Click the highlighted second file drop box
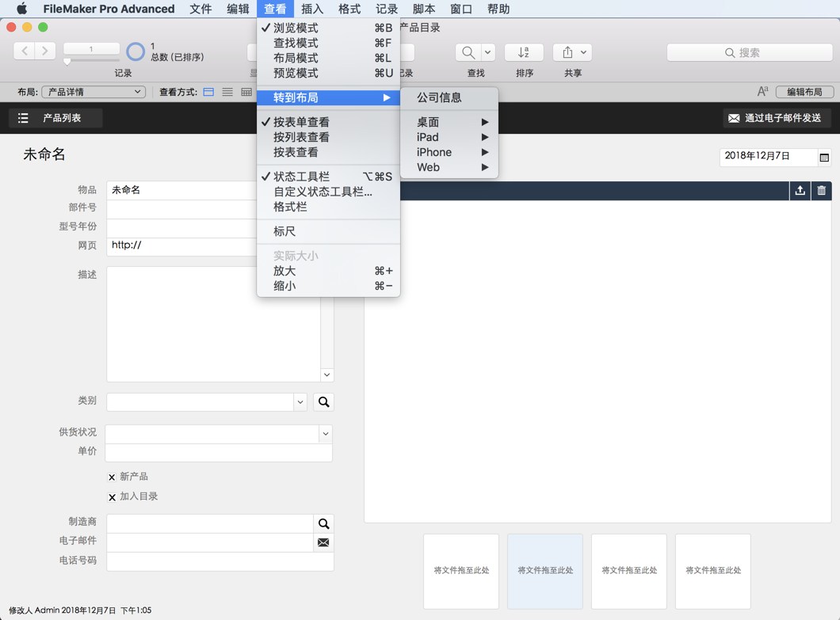Viewport: 840px width, 620px height. [545, 571]
